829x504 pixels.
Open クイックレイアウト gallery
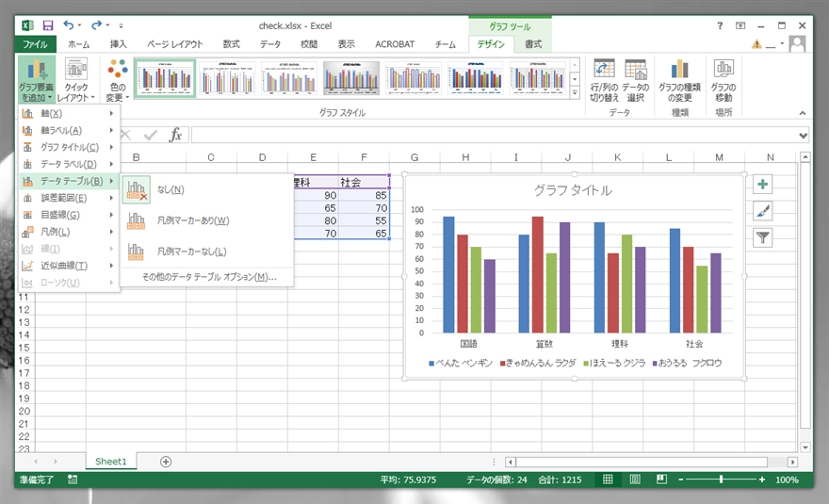[x=75, y=80]
